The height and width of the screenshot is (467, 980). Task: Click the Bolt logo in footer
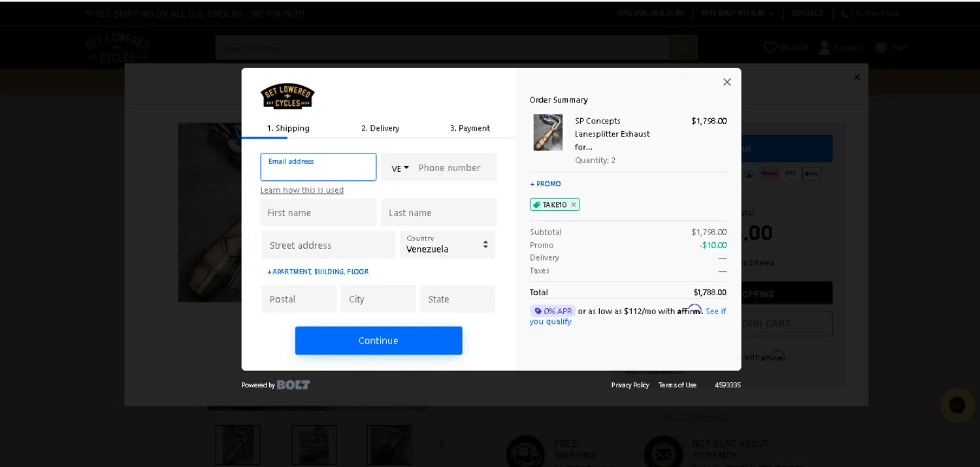293,385
